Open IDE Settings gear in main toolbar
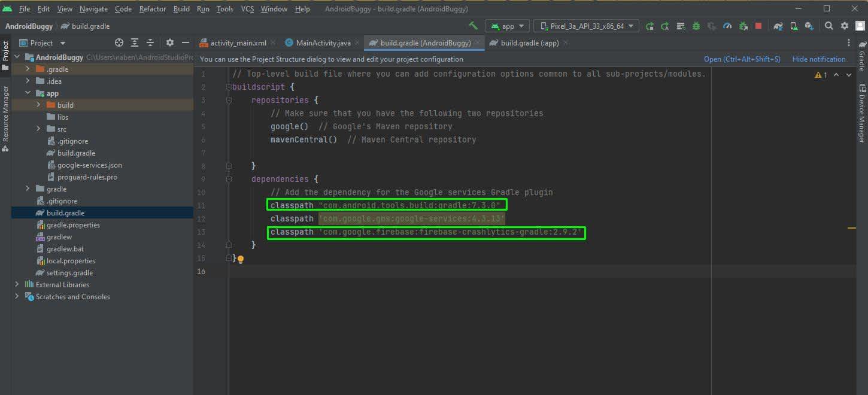This screenshot has height=395, width=868. 845,26
